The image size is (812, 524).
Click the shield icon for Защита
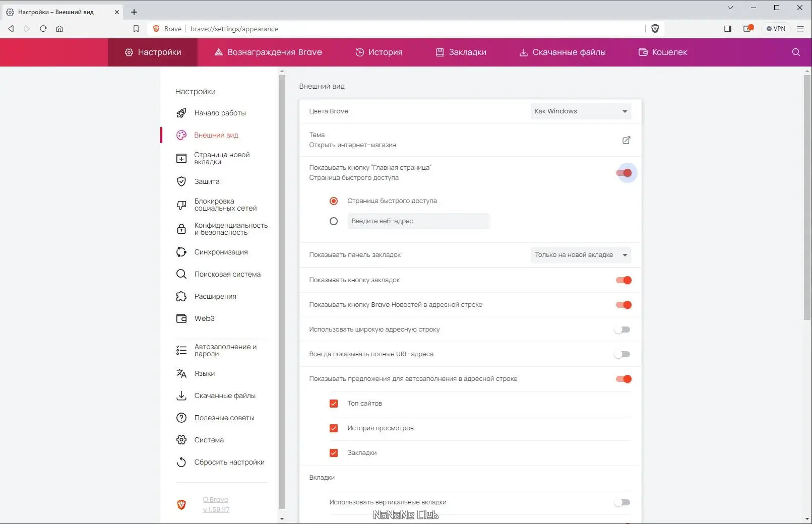pos(181,181)
